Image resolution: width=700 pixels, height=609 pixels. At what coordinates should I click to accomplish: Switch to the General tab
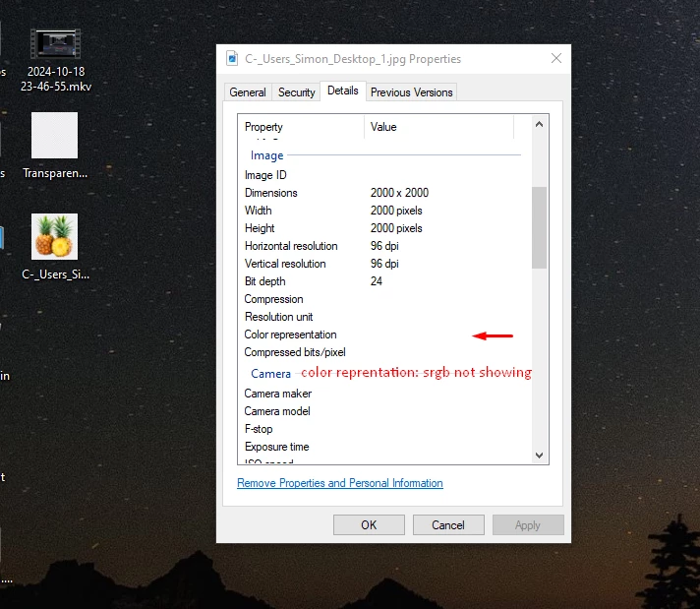coord(248,92)
